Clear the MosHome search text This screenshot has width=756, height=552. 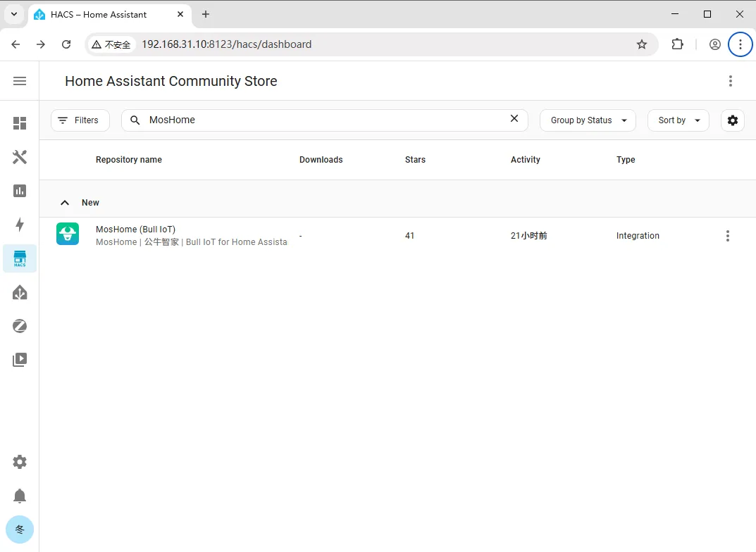[x=514, y=118]
